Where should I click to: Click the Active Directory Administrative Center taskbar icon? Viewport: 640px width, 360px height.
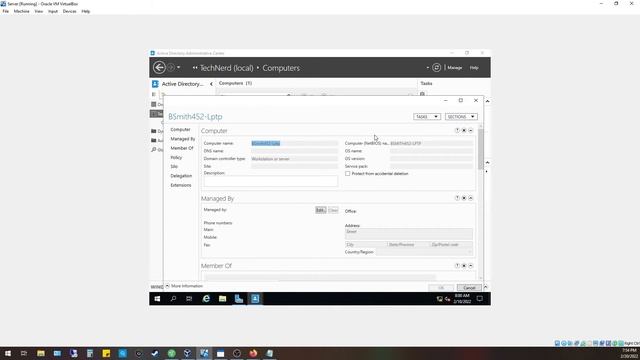point(255,299)
